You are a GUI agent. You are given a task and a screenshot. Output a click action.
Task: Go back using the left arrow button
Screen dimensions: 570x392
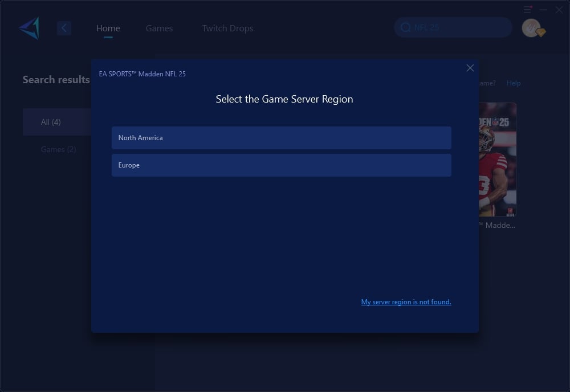click(64, 28)
